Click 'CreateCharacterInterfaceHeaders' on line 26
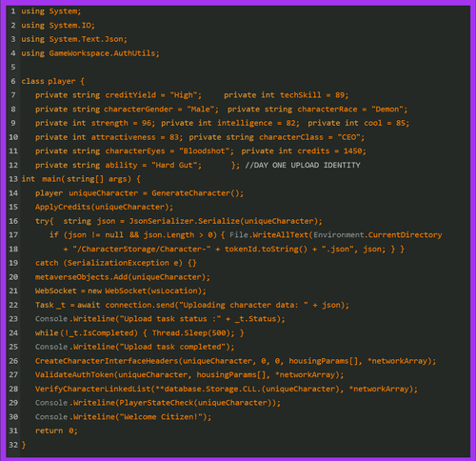 [x=107, y=361]
